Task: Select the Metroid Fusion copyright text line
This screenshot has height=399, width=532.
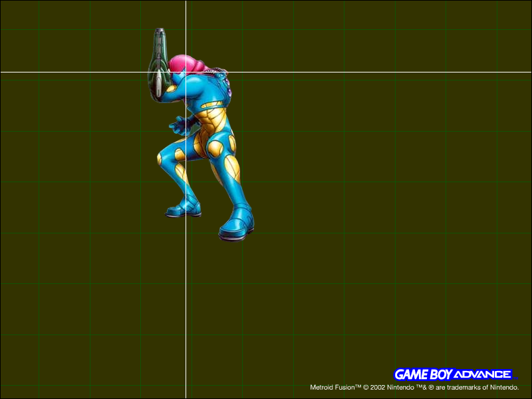Action: coord(414,387)
